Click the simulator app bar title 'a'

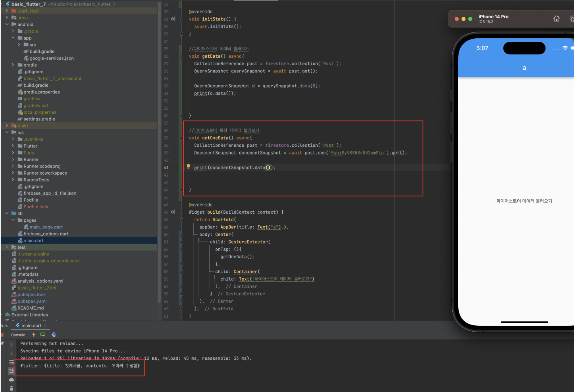coord(524,68)
